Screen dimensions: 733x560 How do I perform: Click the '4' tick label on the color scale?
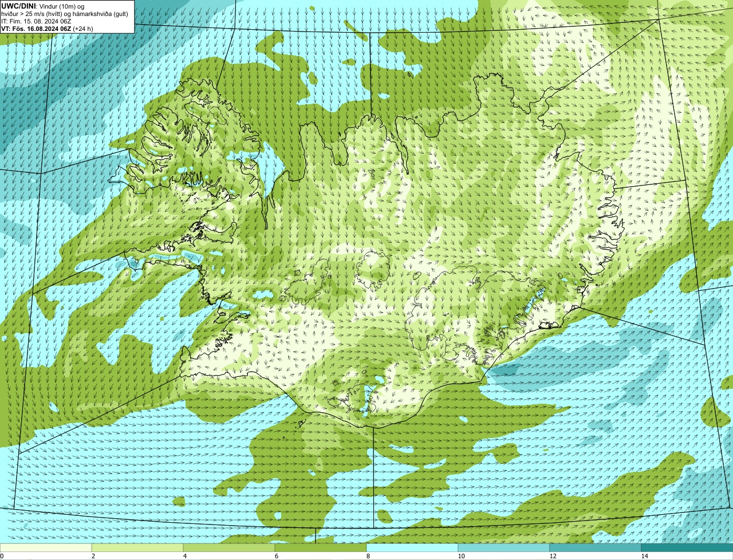[x=184, y=556]
